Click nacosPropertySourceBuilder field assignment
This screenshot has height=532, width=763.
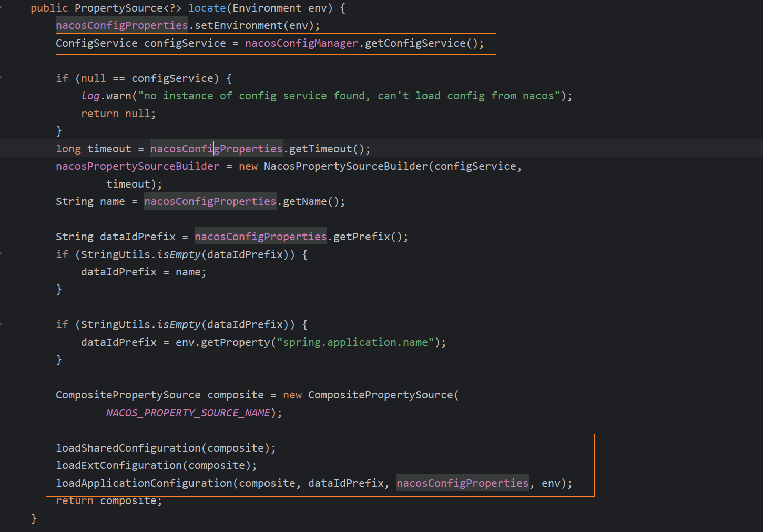pos(138,166)
